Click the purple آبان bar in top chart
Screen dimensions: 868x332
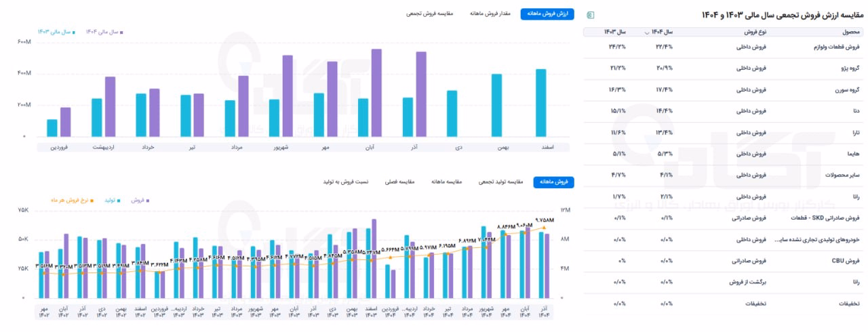[376, 93]
